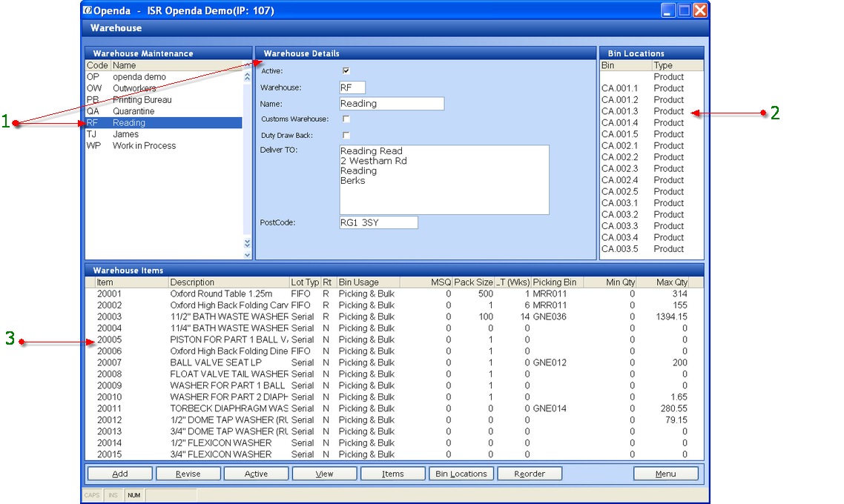Select bin CA.003.5
Viewport: 844px width, 504px height.
click(651, 249)
